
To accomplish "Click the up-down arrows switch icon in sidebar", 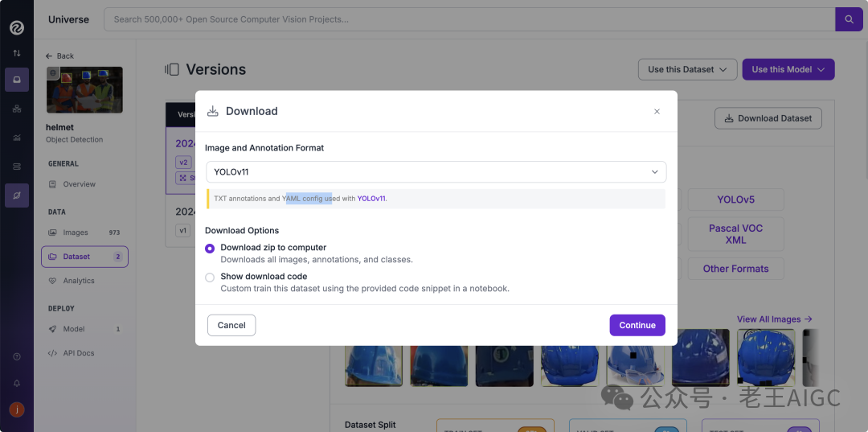I will (x=17, y=53).
